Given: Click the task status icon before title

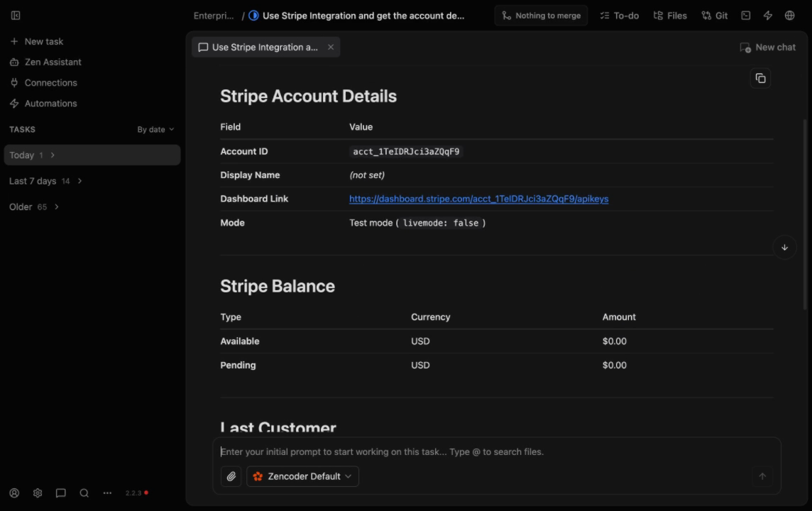Looking at the screenshot, I should point(254,16).
